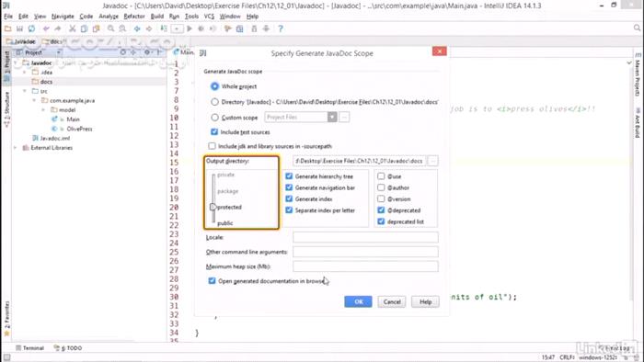Click the Search Everywhere magnifier icon

click(637, 28)
